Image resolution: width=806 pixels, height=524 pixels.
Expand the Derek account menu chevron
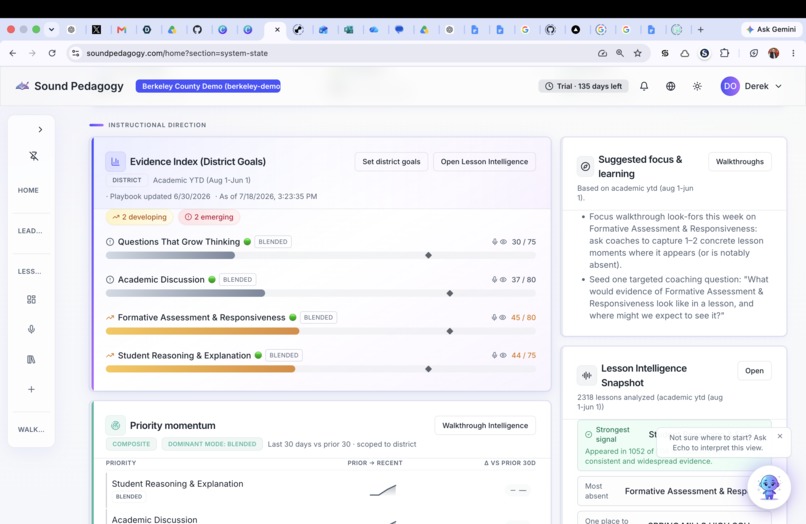point(778,86)
